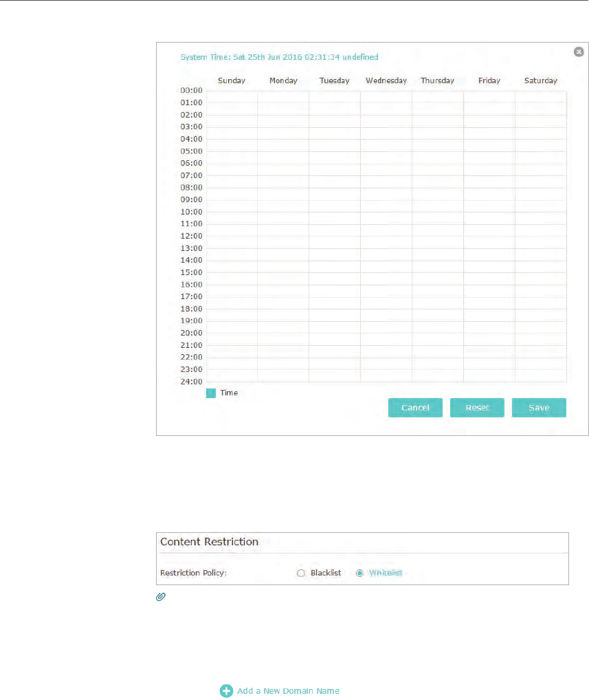Click the Tuesday column header
The height and width of the screenshot is (700, 589).
(335, 80)
